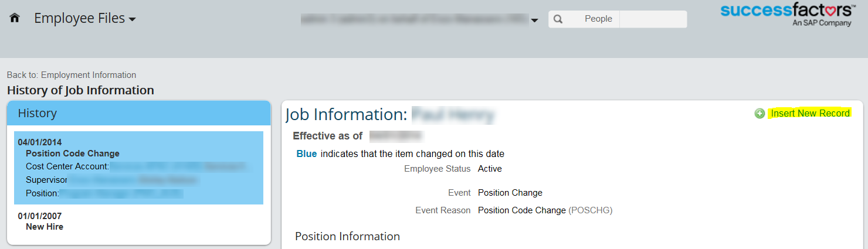
Task: Open the People search category selector
Action: click(x=598, y=19)
